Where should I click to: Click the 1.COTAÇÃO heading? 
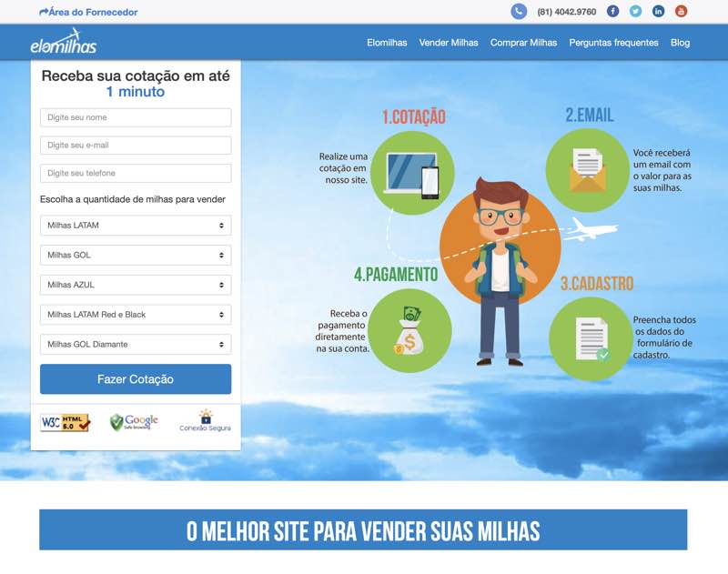click(414, 117)
